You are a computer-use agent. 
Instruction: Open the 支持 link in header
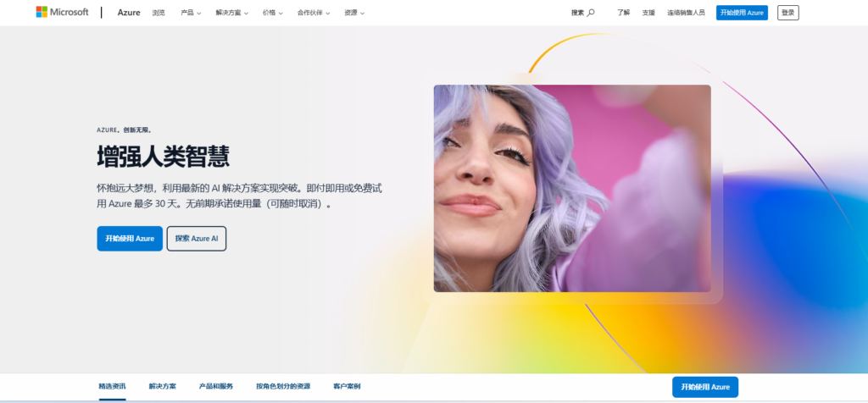[x=648, y=13]
